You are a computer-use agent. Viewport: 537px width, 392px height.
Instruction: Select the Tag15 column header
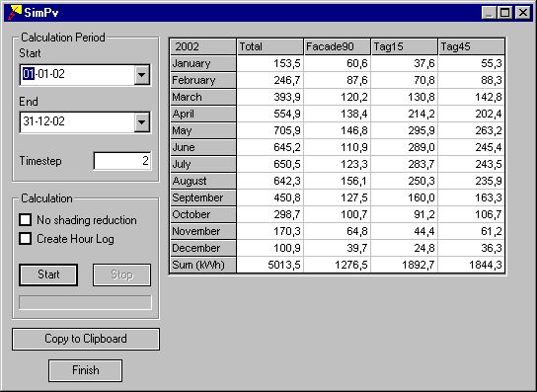(404, 46)
